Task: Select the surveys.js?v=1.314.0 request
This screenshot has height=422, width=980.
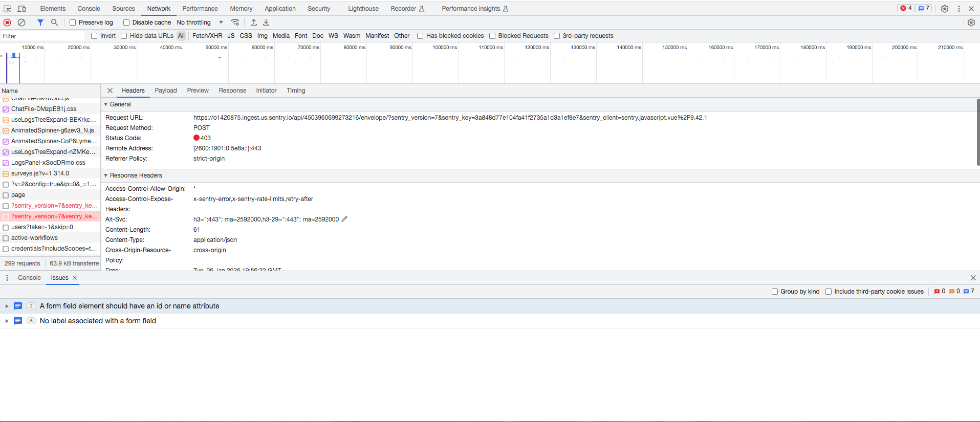Action: (x=50, y=173)
